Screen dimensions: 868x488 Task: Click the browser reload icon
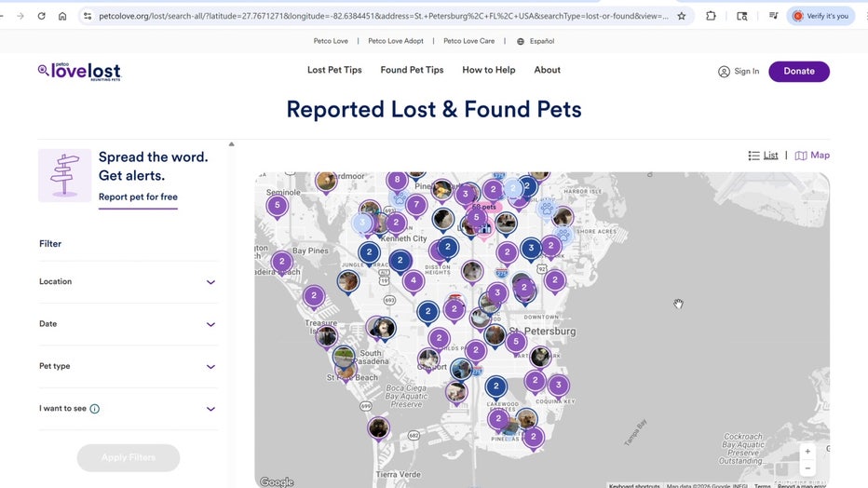[42, 16]
